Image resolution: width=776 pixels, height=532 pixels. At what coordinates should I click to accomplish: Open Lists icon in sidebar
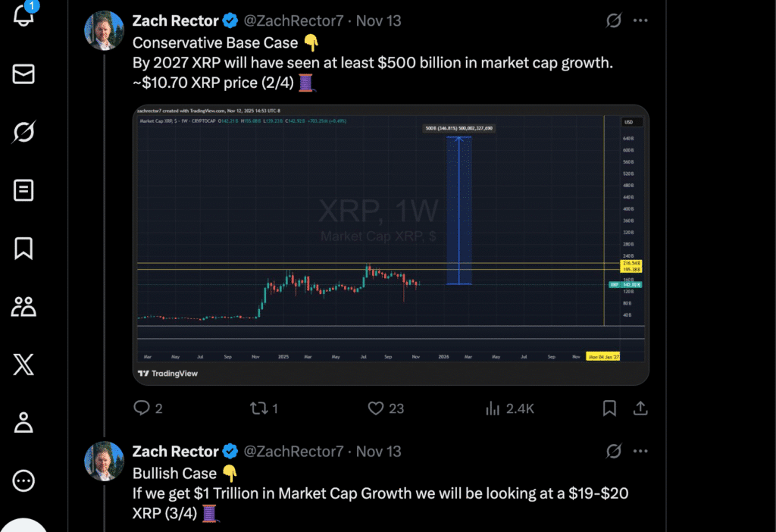click(23, 190)
